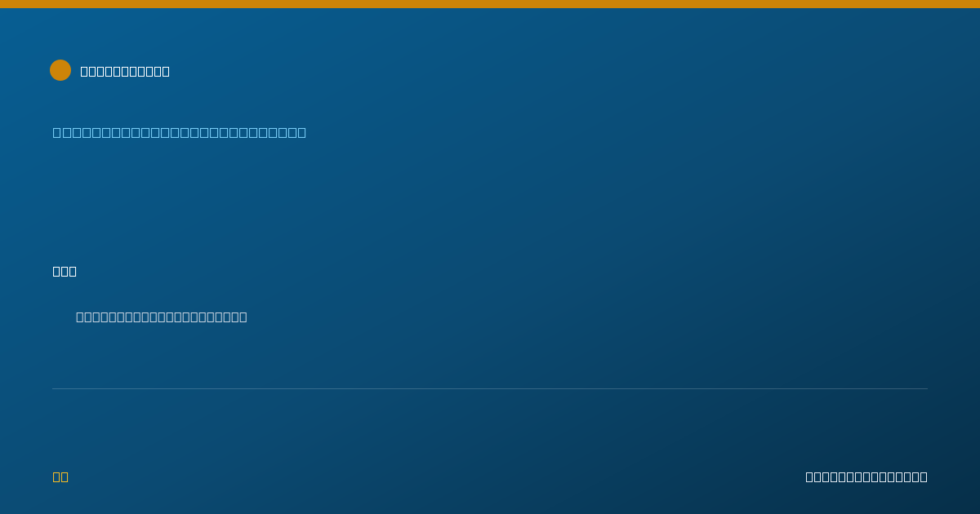Select the white header title next to orange circle
Image resolution: width=980 pixels, height=514 pixels.
point(125,71)
